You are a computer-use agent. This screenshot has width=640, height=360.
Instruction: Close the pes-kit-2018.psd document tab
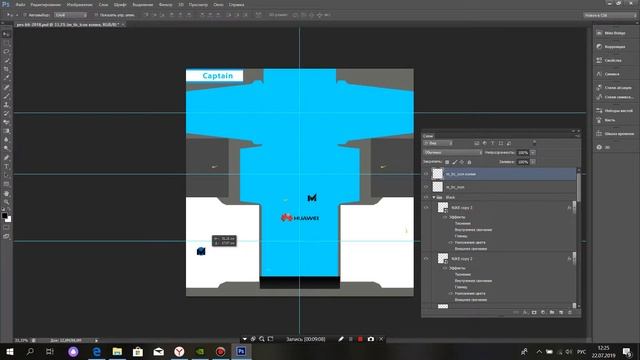pyautogui.click(x=123, y=24)
